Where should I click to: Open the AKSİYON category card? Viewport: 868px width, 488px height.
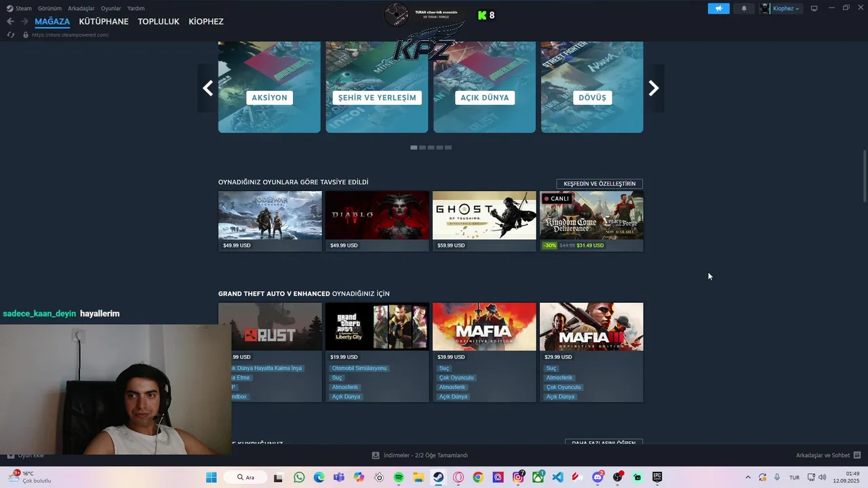tap(269, 87)
